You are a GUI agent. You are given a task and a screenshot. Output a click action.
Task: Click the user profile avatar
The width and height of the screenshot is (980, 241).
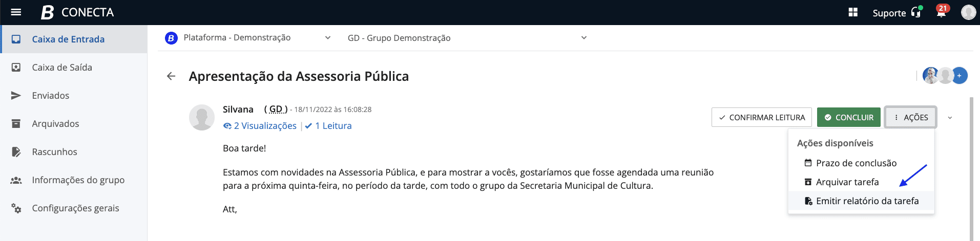[x=968, y=12]
